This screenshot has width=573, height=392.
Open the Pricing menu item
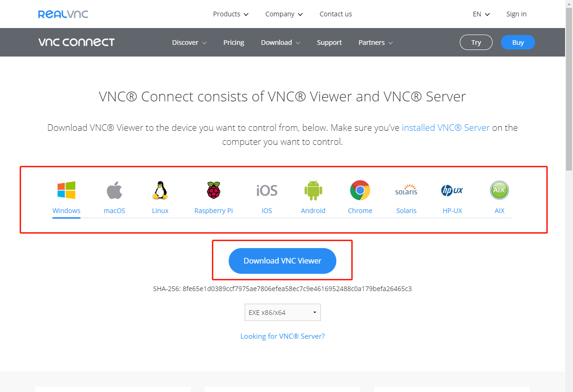coord(234,42)
